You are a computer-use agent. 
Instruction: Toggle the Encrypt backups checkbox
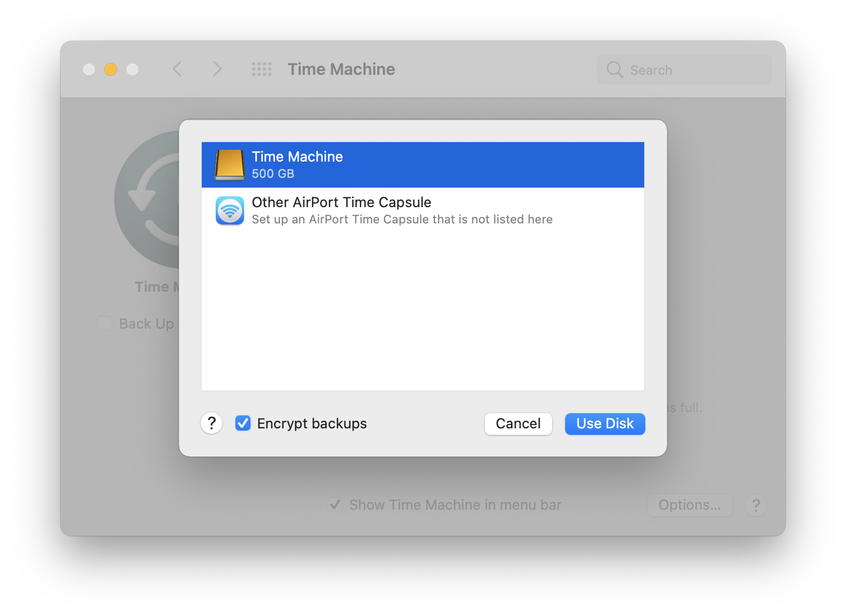tap(243, 423)
